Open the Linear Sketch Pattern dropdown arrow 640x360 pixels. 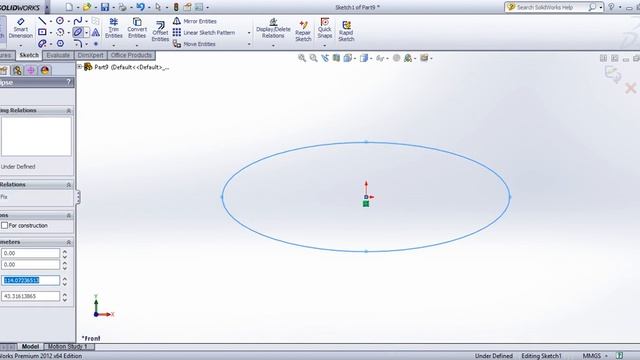(x=249, y=33)
